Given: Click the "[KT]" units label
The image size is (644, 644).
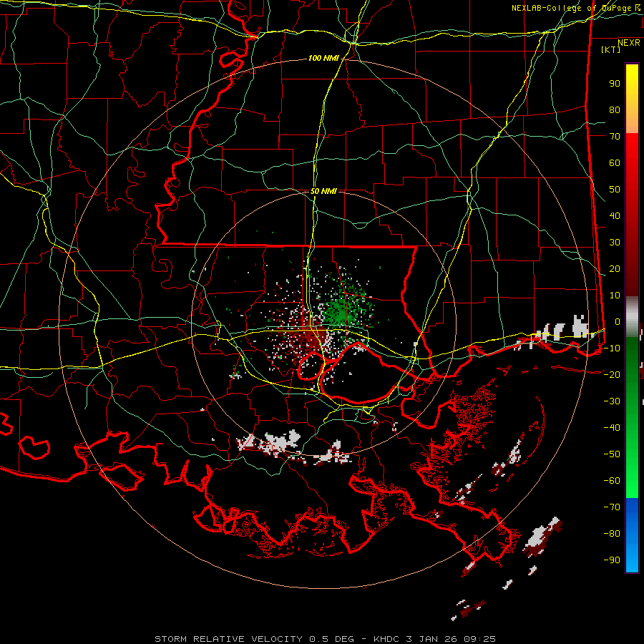Looking at the screenshot, I should 611,49.
